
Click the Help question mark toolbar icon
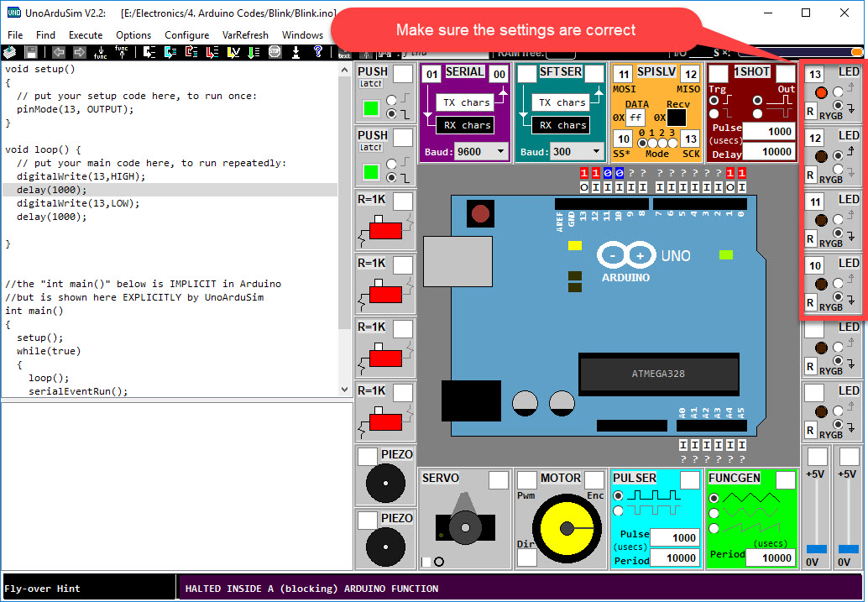(318, 52)
